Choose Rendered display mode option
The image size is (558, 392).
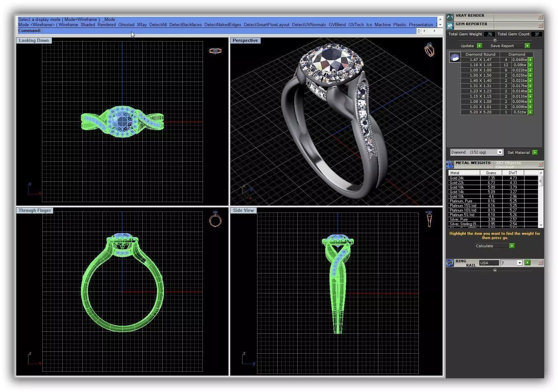click(107, 25)
